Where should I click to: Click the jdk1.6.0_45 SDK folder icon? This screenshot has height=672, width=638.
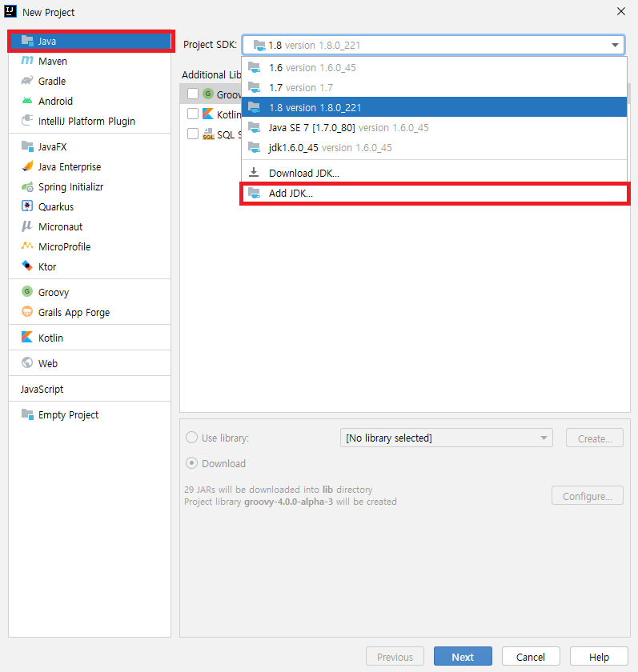255,147
